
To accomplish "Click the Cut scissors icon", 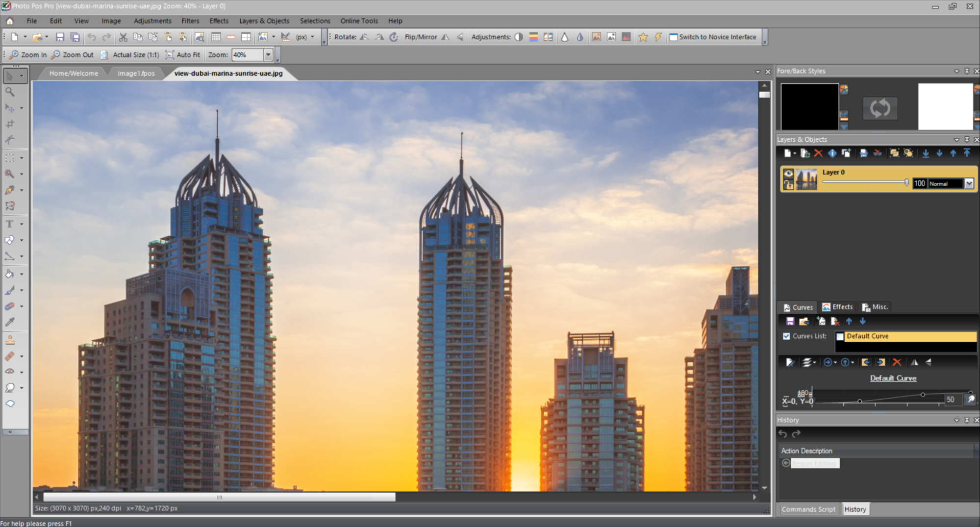I will (x=123, y=37).
